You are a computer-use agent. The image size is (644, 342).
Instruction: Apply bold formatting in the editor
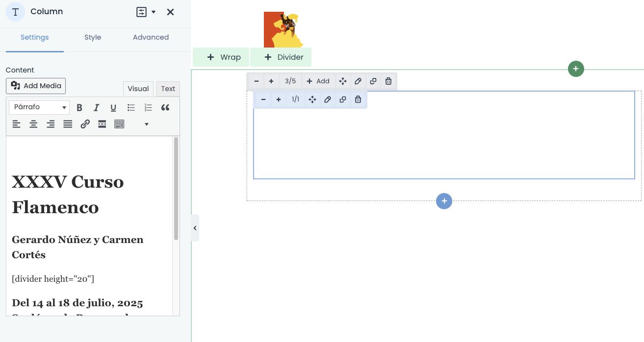79,108
